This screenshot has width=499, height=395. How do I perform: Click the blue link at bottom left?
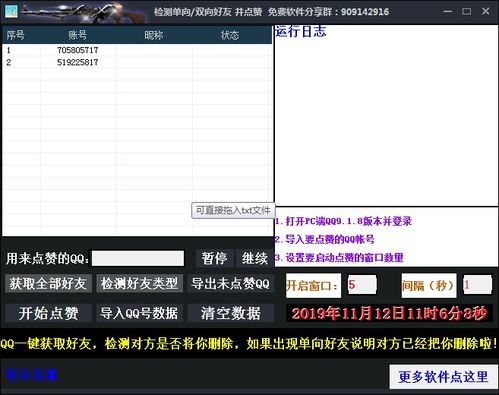coord(32,375)
